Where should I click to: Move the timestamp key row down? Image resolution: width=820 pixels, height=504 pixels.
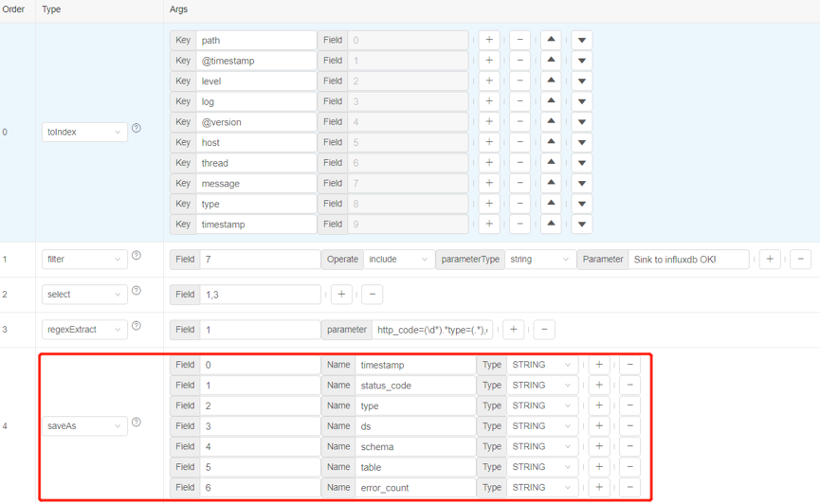[581, 225]
